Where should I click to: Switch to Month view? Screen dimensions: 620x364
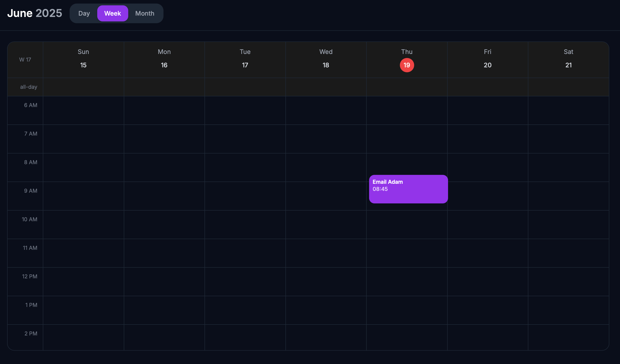(x=145, y=13)
